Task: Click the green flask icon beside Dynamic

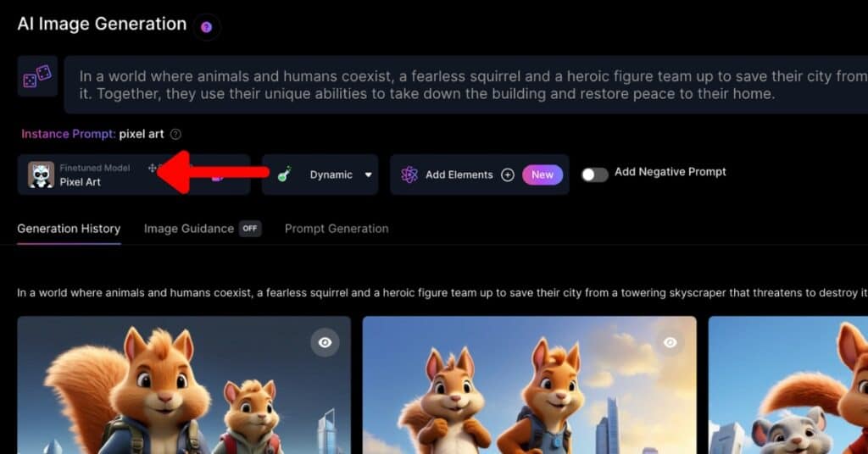Action: pos(285,174)
